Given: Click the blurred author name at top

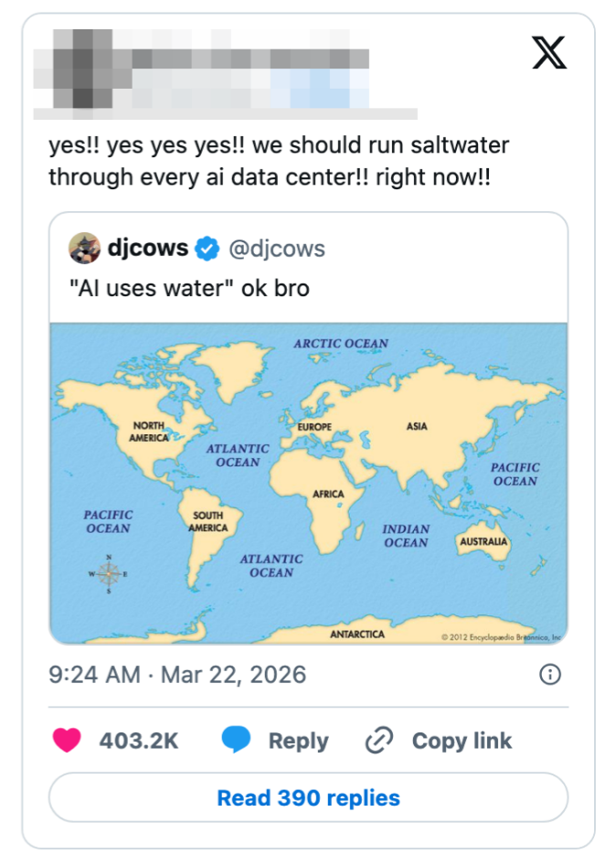Looking at the screenshot, I should [x=247, y=59].
